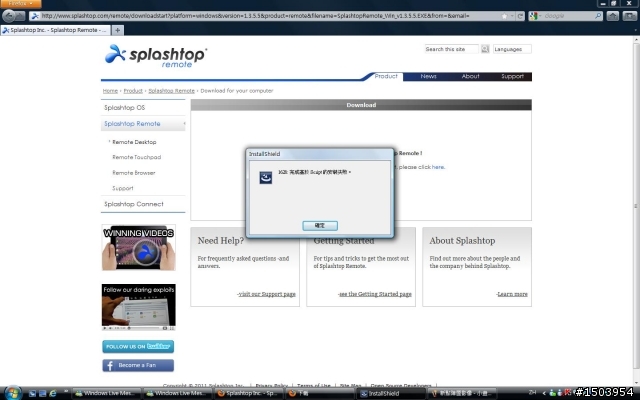Image resolution: width=640 pixels, height=400 pixels.
Task: Click the magnifier icon in the Google search box
Action: click(598, 16)
